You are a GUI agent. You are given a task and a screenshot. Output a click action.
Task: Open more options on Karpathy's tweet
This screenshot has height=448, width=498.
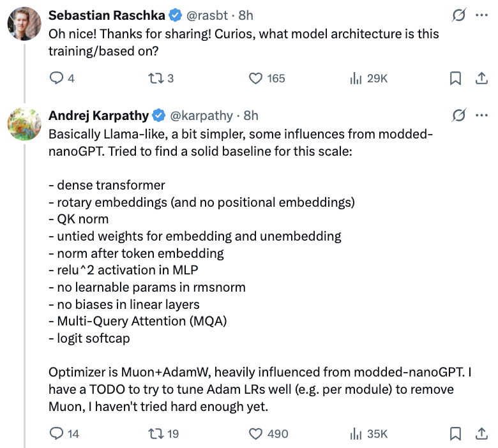point(481,115)
